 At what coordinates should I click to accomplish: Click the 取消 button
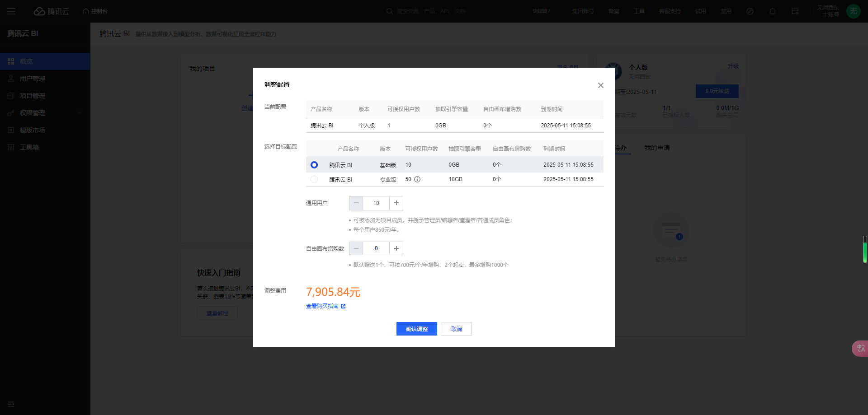(x=457, y=329)
